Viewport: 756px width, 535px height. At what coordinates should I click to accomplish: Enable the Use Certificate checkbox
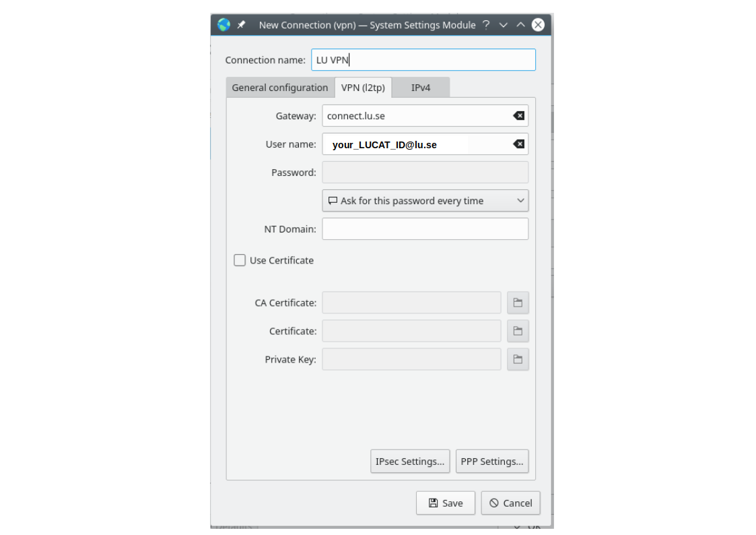240,261
